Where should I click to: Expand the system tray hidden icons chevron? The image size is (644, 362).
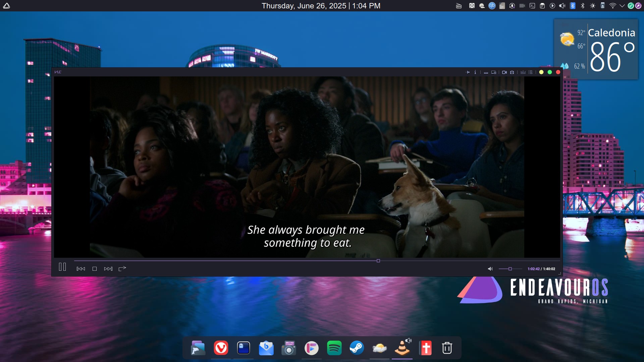[x=622, y=6]
